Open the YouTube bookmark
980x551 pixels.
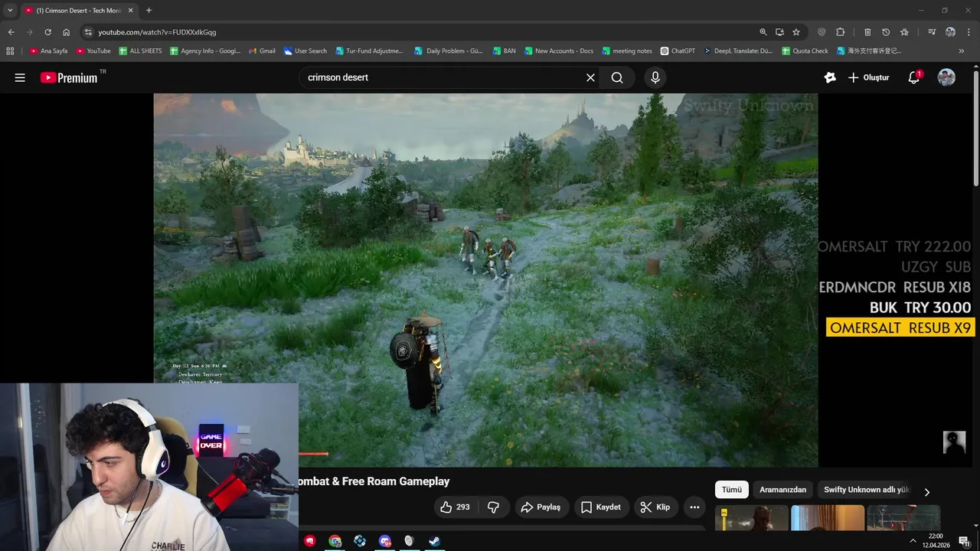pyautogui.click(x=93, y=51)
